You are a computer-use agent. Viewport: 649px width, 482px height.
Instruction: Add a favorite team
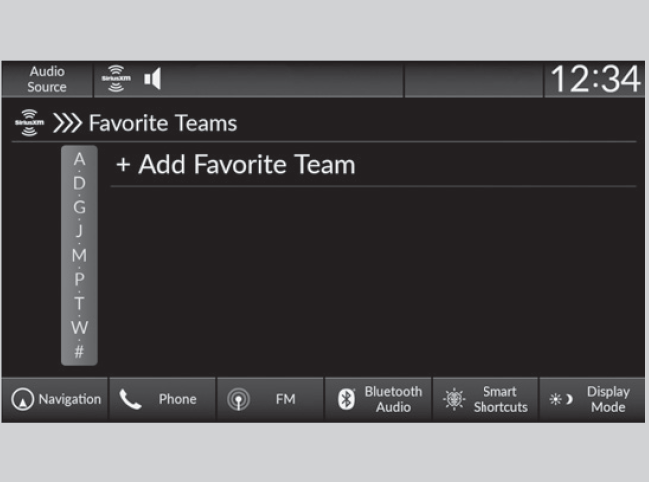(x=236, y=164)
